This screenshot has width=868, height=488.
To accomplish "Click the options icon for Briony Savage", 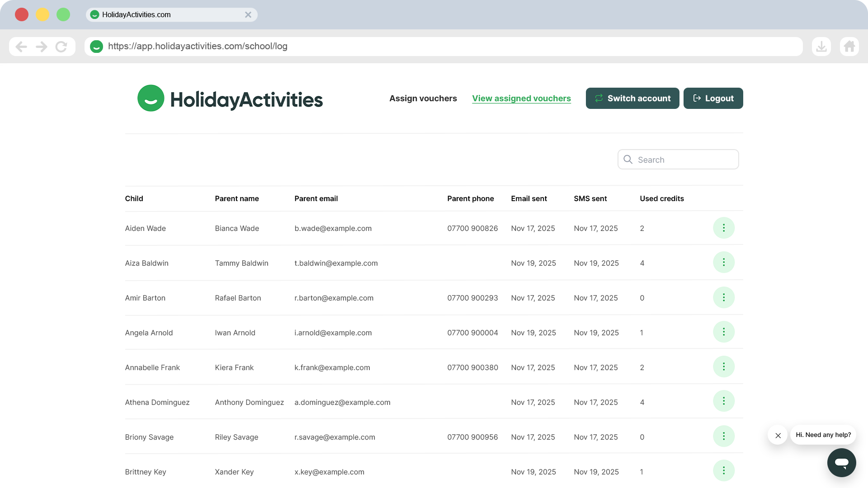I will coord(723,436).
